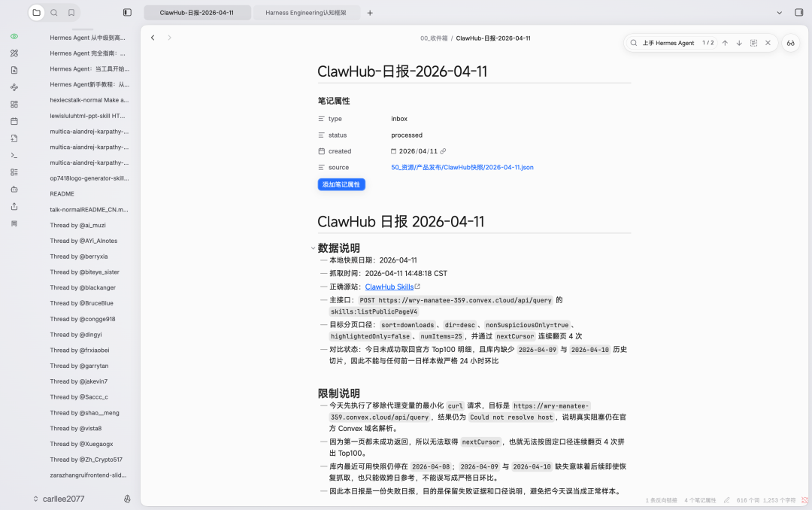Viewport: 812px width, 510px height.
Task: Click the search field containing 上手 Hermes Agent
Action: coord(668,43)
